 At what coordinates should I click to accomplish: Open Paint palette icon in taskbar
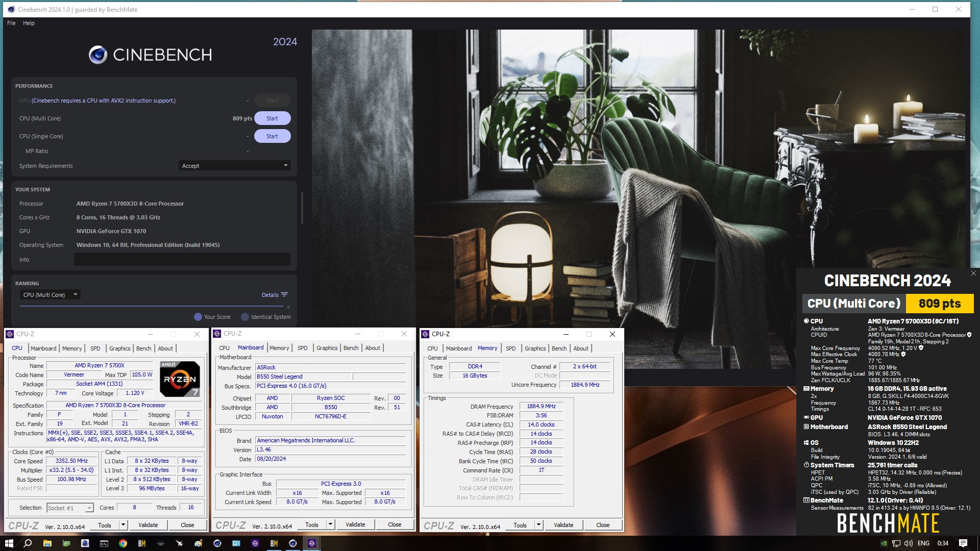coord(198,543)
